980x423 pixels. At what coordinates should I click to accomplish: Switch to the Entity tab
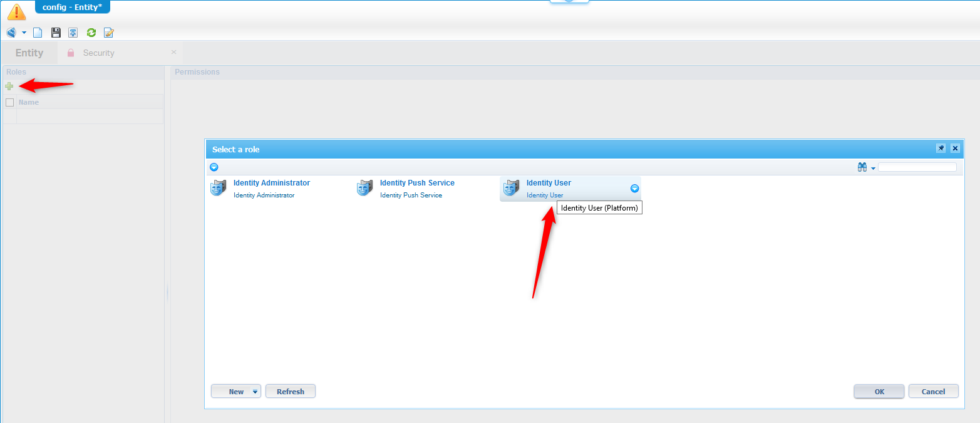coord(29,53)
